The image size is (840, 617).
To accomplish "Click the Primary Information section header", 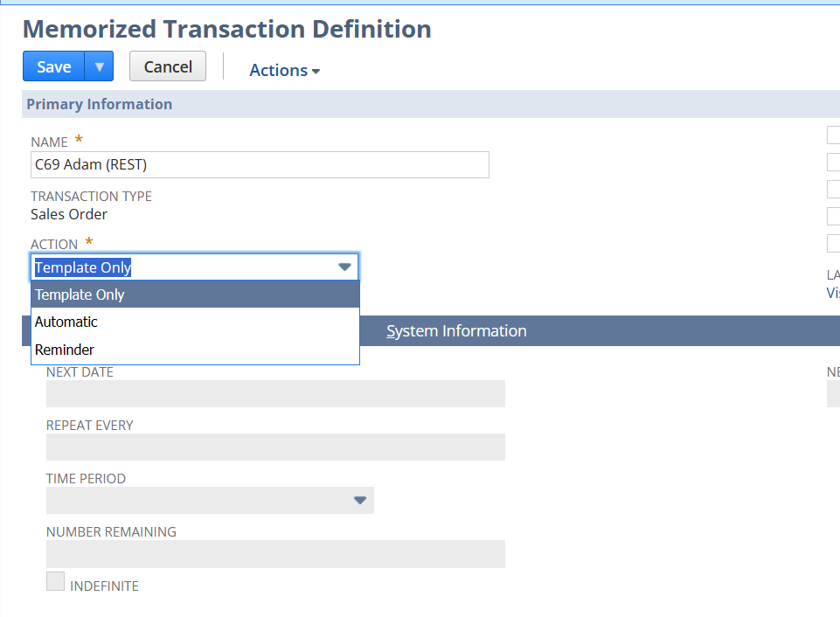I will [100, 104].
